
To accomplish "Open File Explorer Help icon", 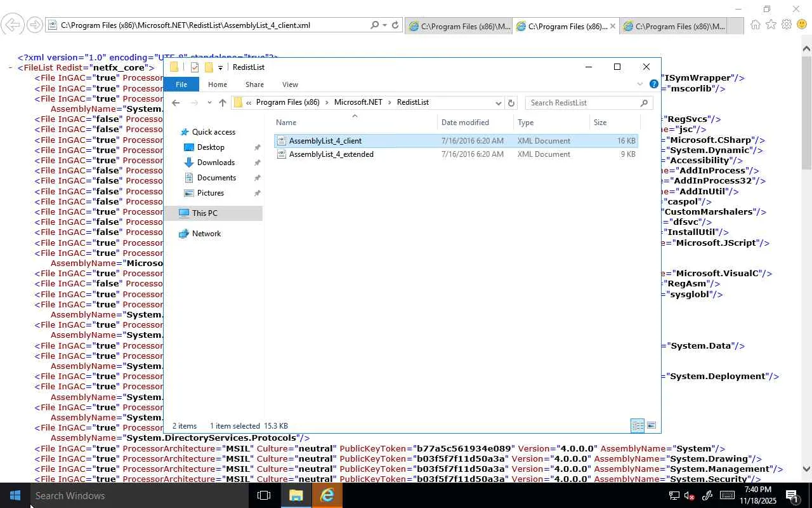I will pyautogui.click(x=654, y=84).
